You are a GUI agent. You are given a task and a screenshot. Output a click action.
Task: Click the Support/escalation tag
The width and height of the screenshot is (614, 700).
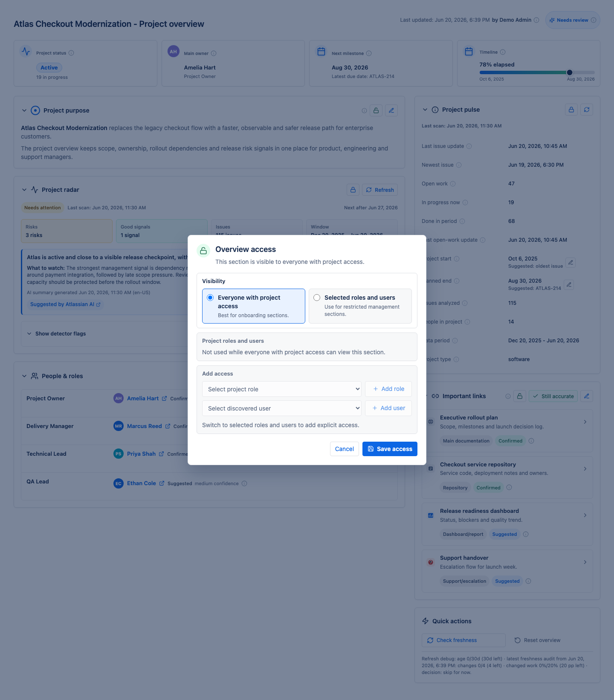point(464,581)
